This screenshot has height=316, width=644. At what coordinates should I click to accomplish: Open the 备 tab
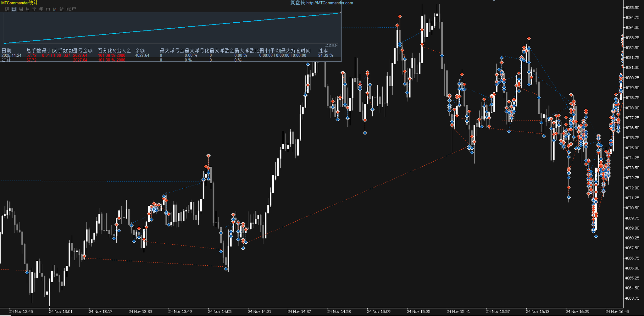pos(62,9)
